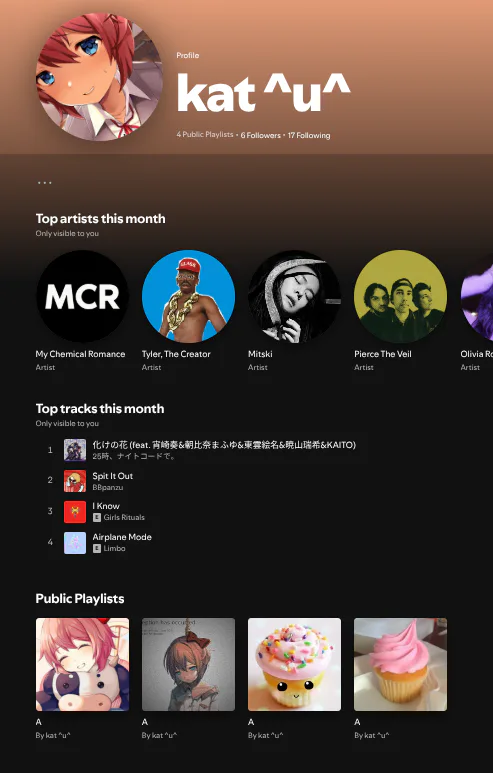The height and width of the screenshot is (773, 493).
Task: Click the Spit It Out track title
Action: tap(113, 476)
